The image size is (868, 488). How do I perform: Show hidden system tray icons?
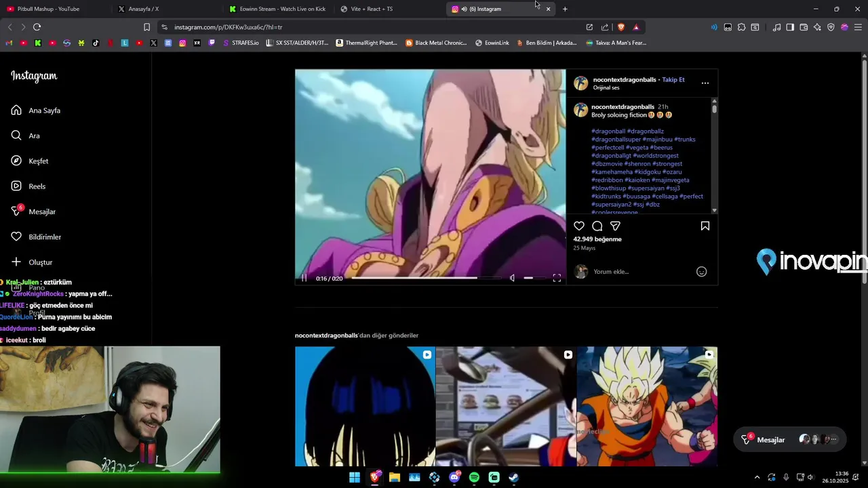coord(757,477)
